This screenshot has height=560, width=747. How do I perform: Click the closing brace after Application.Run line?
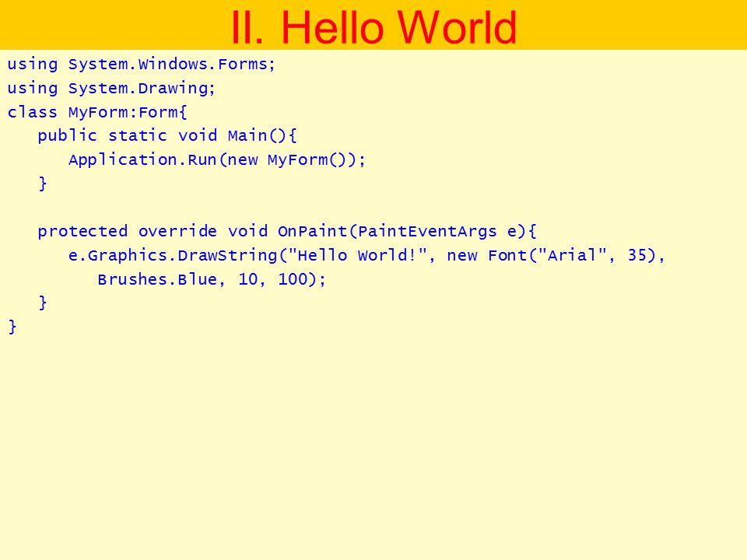coord(42,184)
